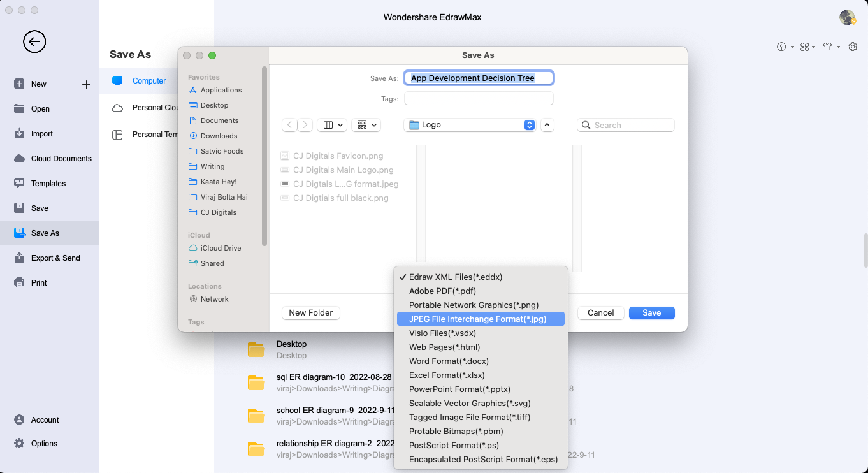Image resolution: width=868 pixels, height=473 pixels.
Task: Choose Encapsulated PostScript Format(*.eps)
Action: 481,460
